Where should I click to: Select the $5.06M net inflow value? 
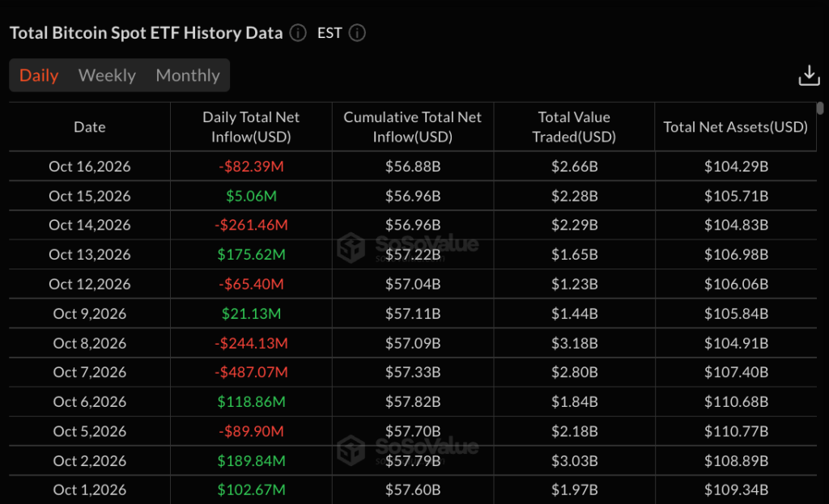251,196
